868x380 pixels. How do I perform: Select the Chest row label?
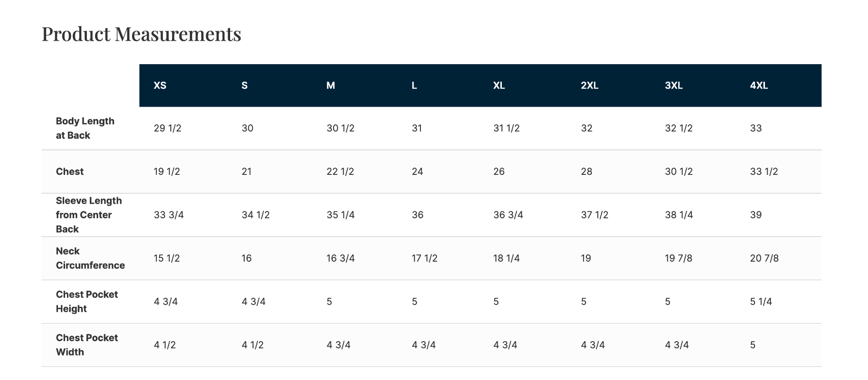70,172
